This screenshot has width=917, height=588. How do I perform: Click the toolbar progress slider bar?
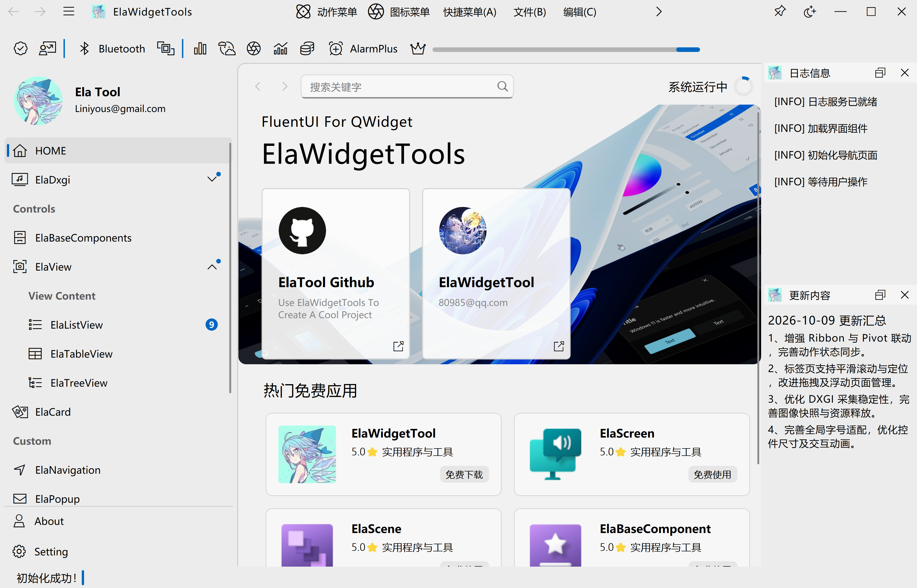(x=566, y=49)
